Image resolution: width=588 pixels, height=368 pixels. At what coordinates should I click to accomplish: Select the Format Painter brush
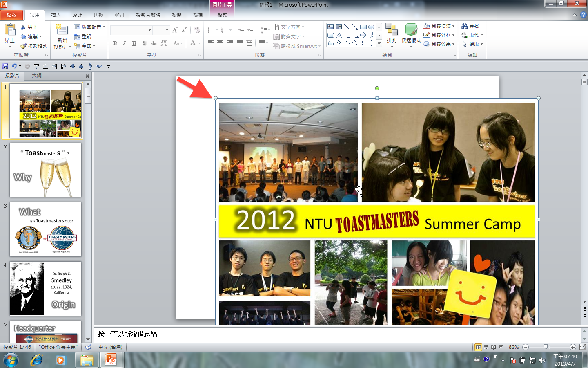coord(23,46)
